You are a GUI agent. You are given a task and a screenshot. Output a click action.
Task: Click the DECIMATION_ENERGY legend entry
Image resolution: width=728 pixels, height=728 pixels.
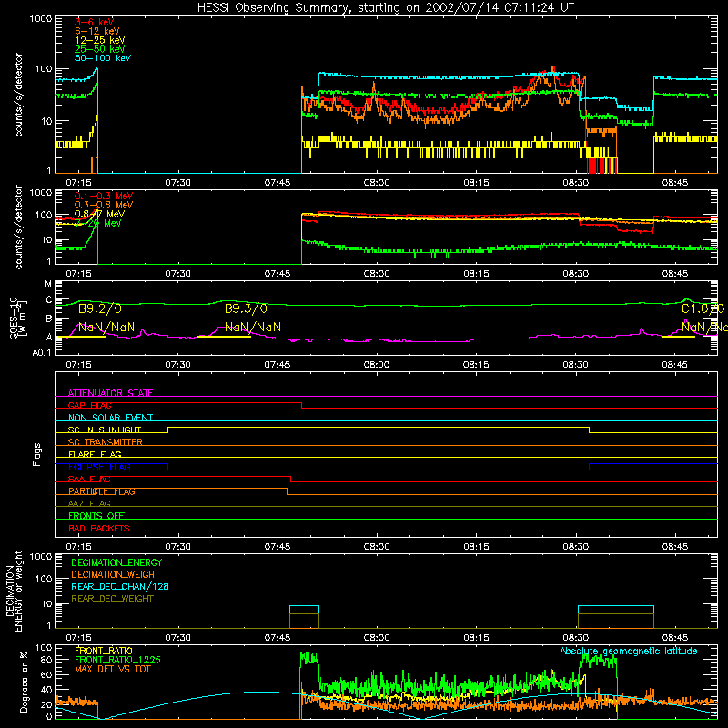116,562
